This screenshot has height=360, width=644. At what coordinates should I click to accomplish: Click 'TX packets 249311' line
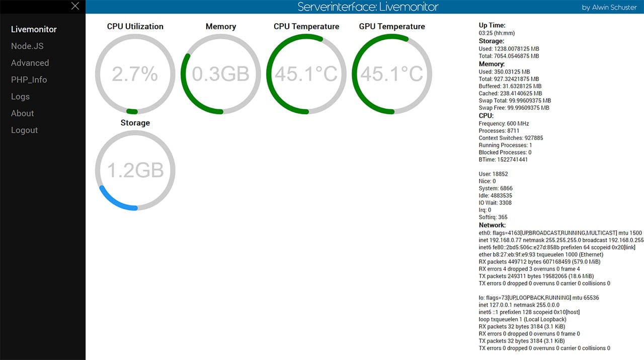point(536,276)
